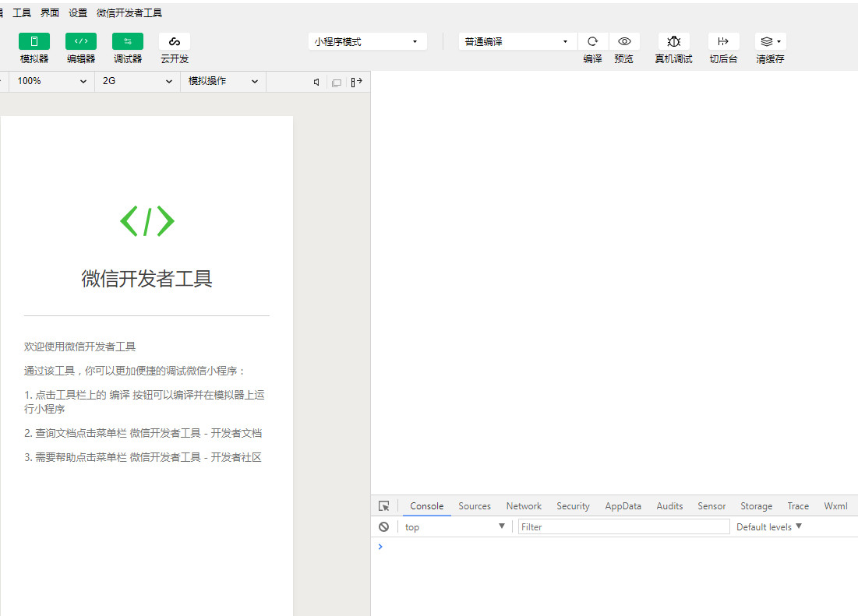Open the 界面 menu
The width and height of the screenshot is (858, 616).
pyautogui.click(x=50, y=12)
